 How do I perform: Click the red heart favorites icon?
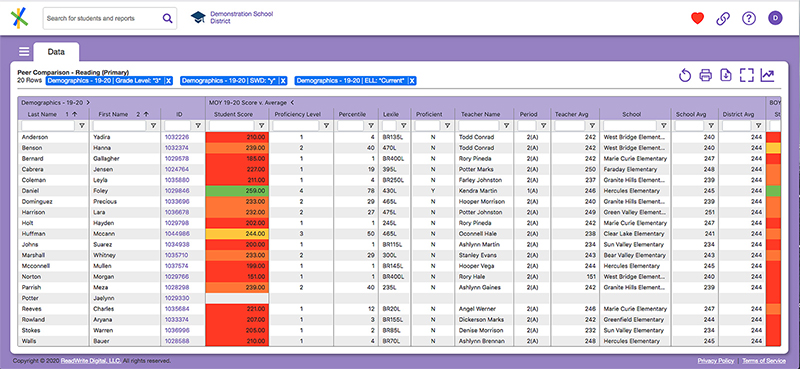(x=697, y=18)
